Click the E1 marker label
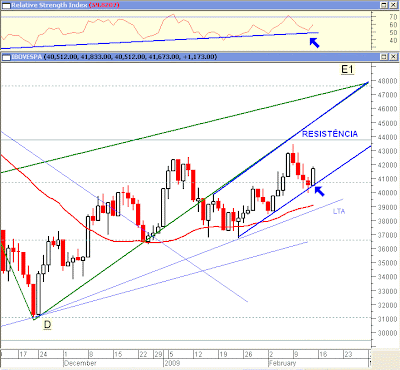Image resolution: width=400 pixels, height=370 pixels. [347, 69]
